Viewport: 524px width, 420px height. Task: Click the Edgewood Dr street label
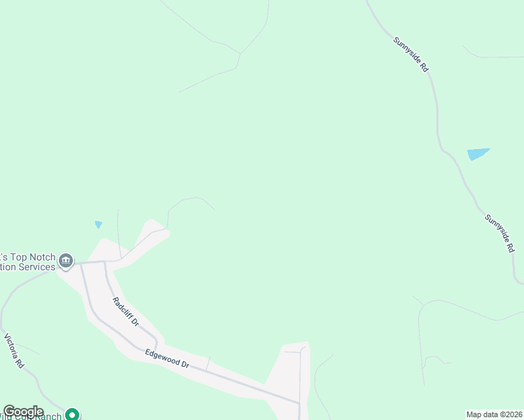[167, 359]
